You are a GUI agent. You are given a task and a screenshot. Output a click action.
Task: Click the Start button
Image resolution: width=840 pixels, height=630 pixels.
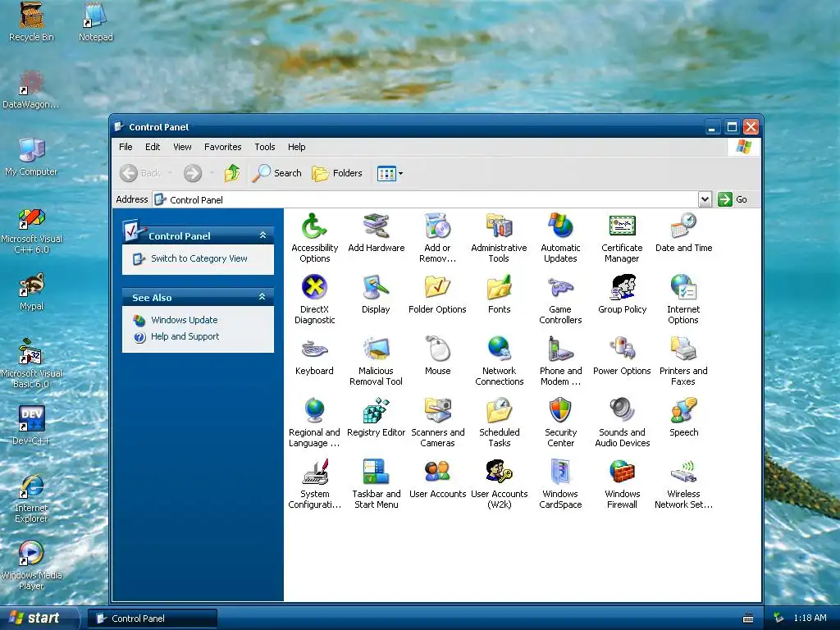(39, 618)
